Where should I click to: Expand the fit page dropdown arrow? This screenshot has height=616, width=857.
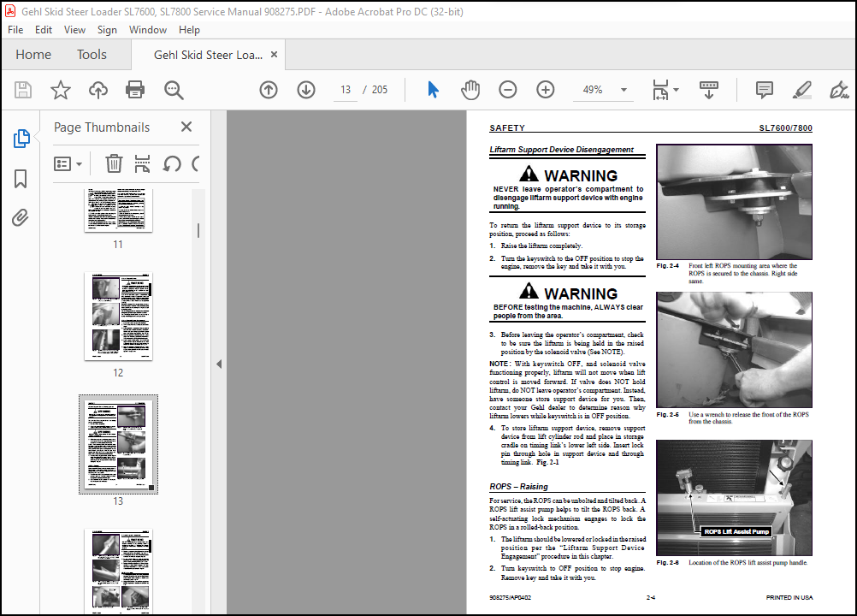click(x=676, y=90)
